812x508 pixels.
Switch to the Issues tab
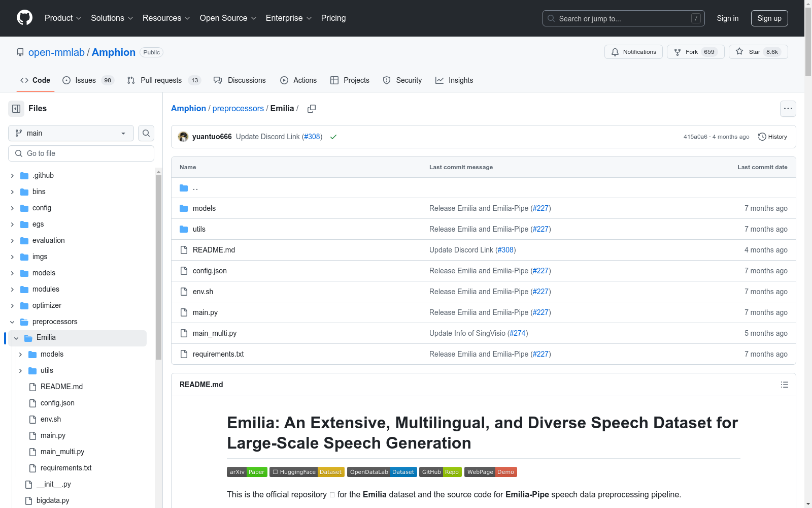(88, 80)
